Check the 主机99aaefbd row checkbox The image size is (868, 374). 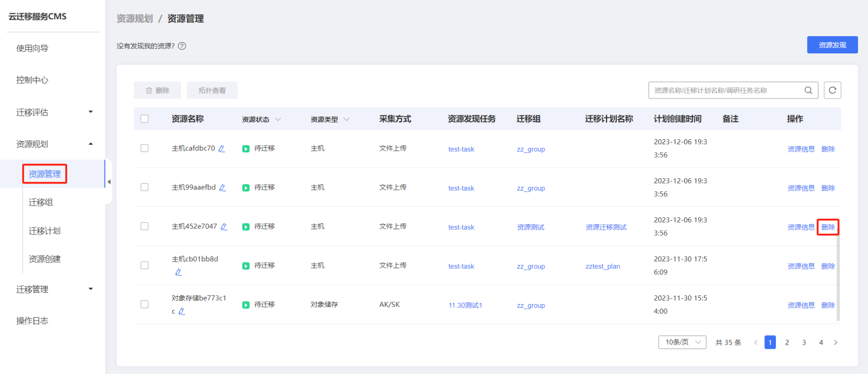click(145, 187)
